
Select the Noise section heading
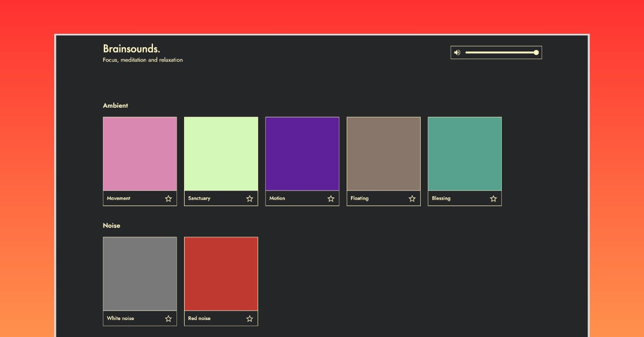coord(112,226)
